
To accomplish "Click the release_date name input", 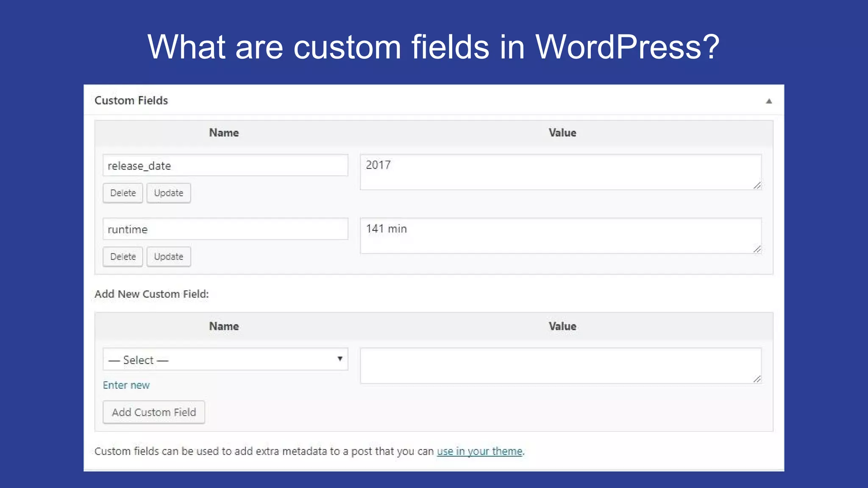I will coord(225,166).
